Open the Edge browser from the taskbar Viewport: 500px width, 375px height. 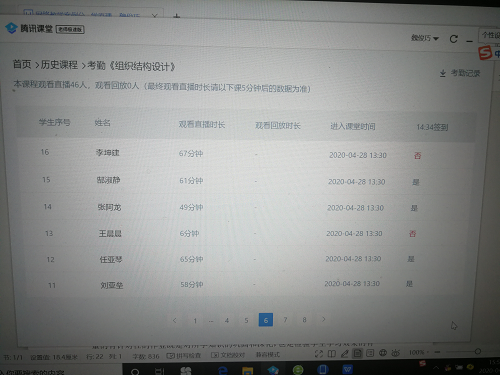pos(223,370)
